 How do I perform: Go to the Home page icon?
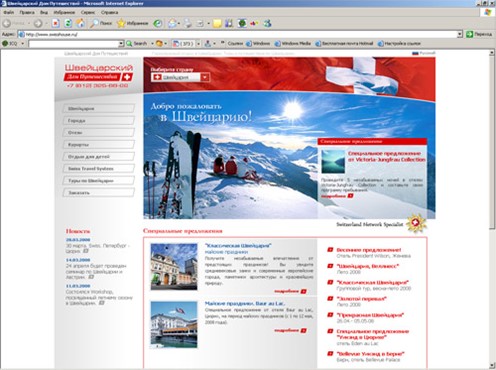point(80,23)
